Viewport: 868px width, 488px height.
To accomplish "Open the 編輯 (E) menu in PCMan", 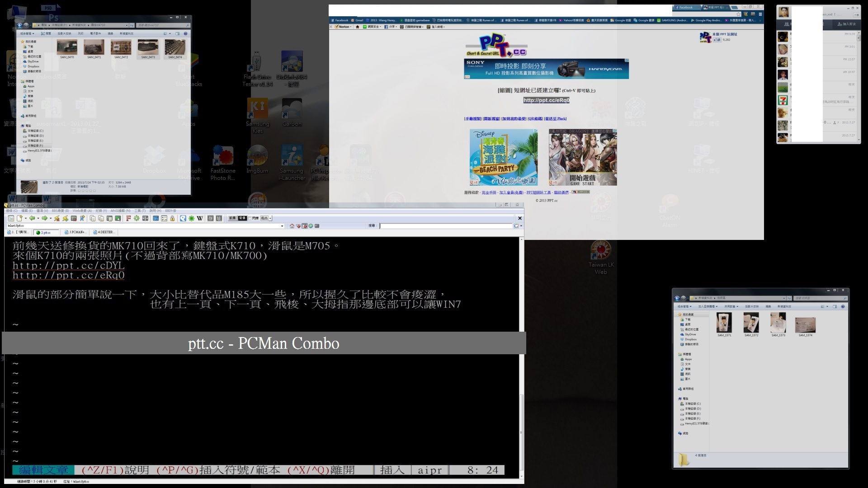I will [27, 211].
